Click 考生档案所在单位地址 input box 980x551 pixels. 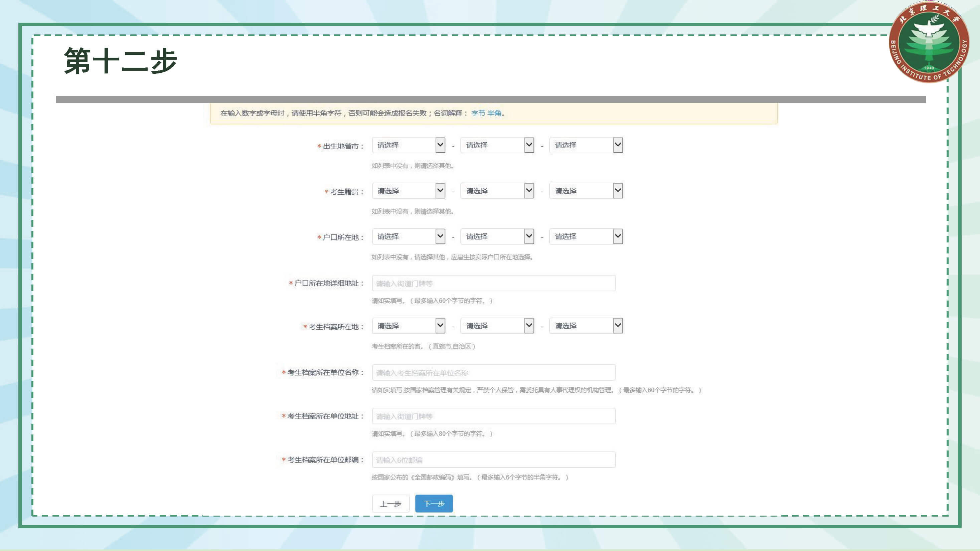493,416
